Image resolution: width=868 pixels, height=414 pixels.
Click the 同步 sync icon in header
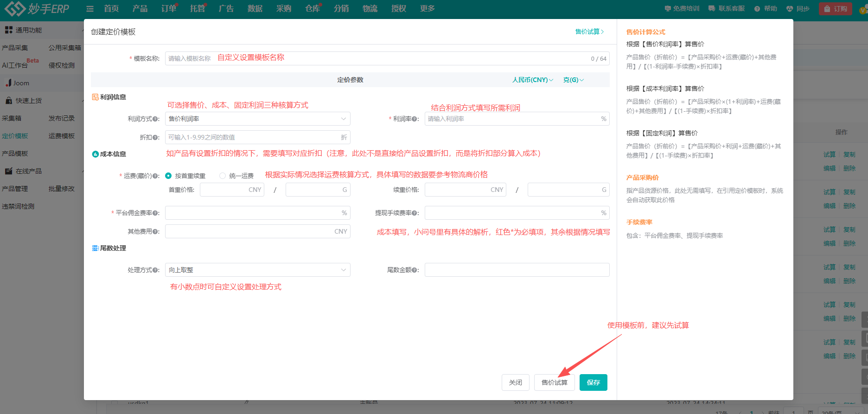790,9
